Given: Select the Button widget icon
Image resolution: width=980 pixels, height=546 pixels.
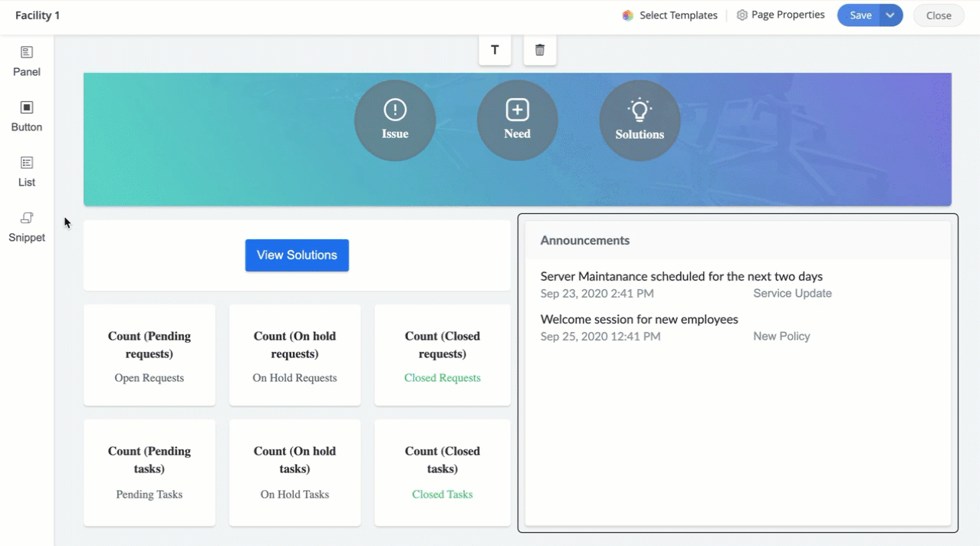Looking at the screenshot, I should (27, 108).
